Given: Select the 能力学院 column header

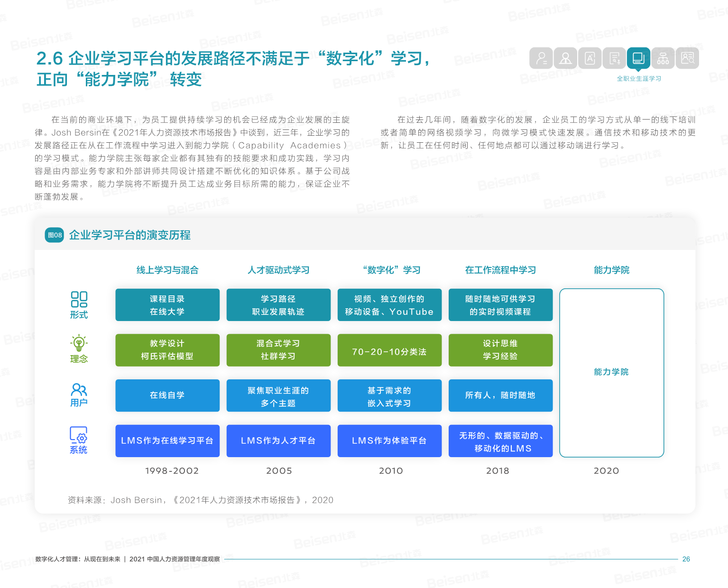Looking at the screenshot, I should coord(611,270).
